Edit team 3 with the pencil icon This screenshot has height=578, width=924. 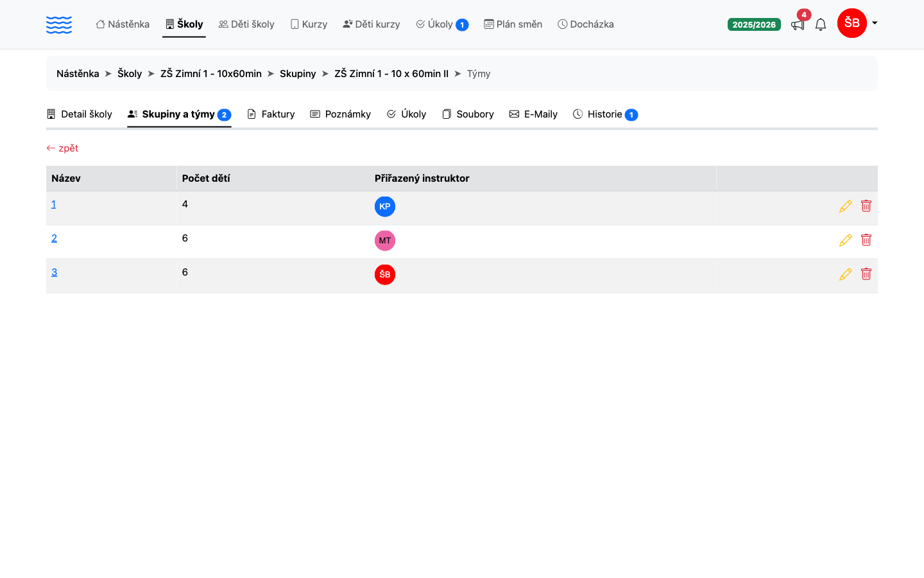(846, 274)
